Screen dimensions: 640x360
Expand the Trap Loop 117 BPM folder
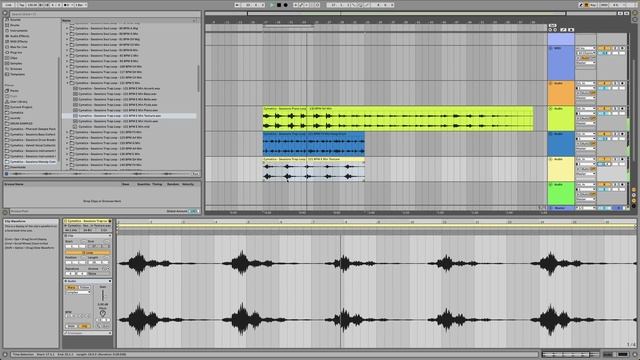point(67,72)
